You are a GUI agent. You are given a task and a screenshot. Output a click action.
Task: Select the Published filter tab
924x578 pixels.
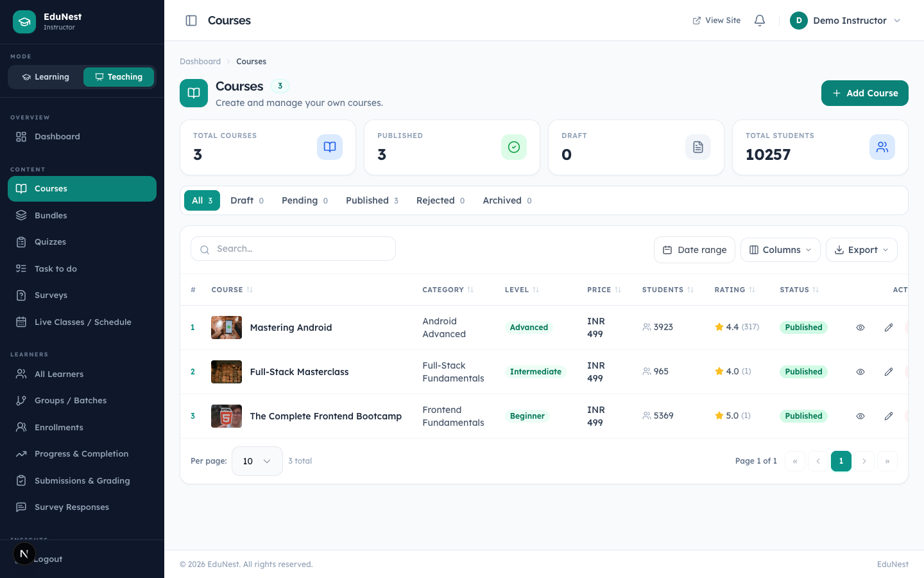372,200
